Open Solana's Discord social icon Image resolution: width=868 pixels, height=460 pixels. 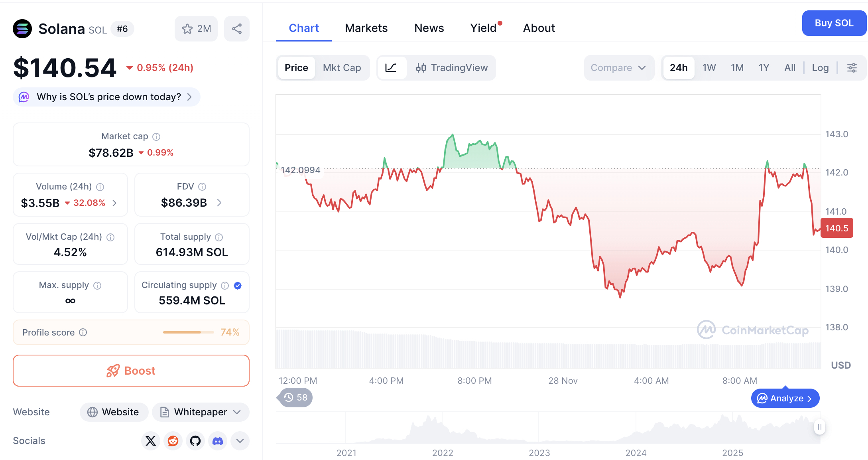[x=218, y=441]
